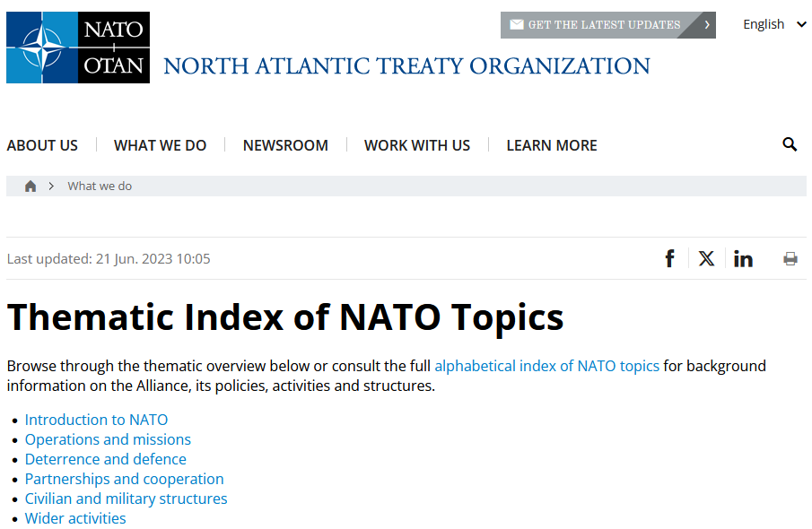
Task: Share the page on X
Action: click(x=706, y=258)
